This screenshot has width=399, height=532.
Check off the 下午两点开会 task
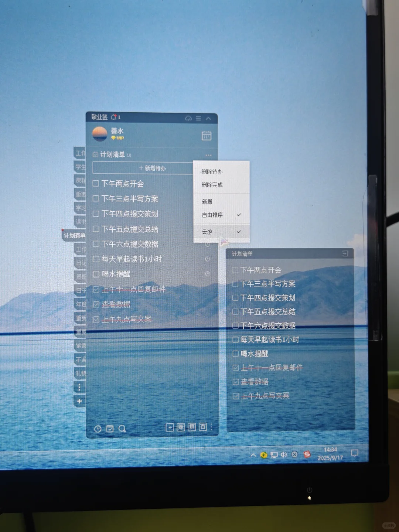coord(96,183)
